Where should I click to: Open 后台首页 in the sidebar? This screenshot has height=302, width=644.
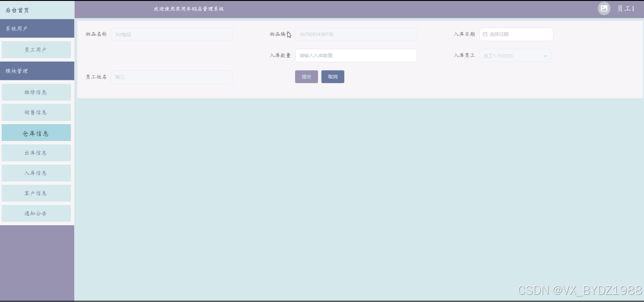coord(37,10)
